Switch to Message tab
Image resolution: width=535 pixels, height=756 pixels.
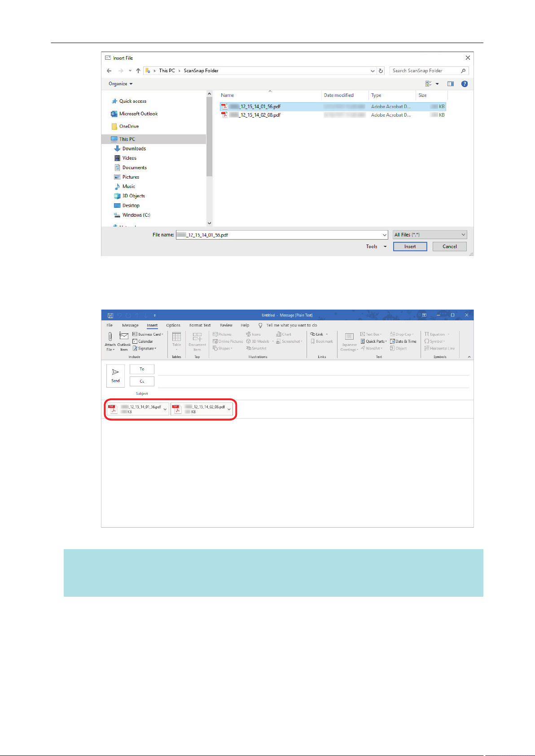click(x=130, y=325)
